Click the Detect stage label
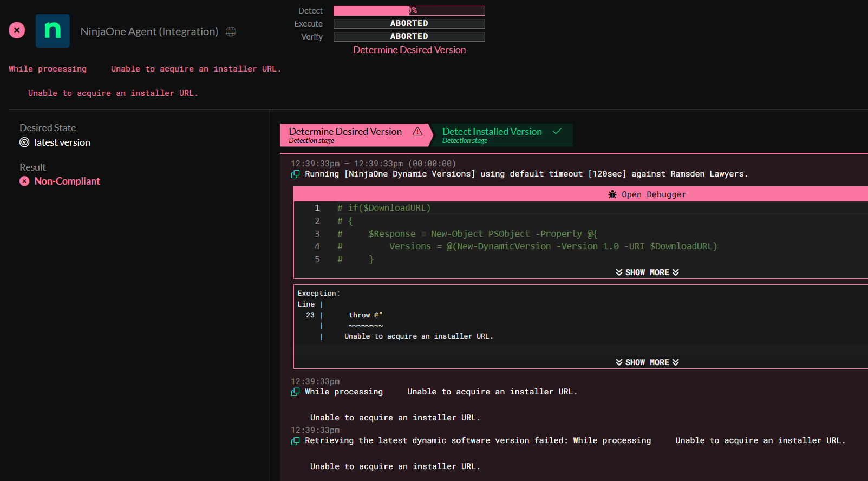This screenshot has width=868, height=481. tap(310, 11)
